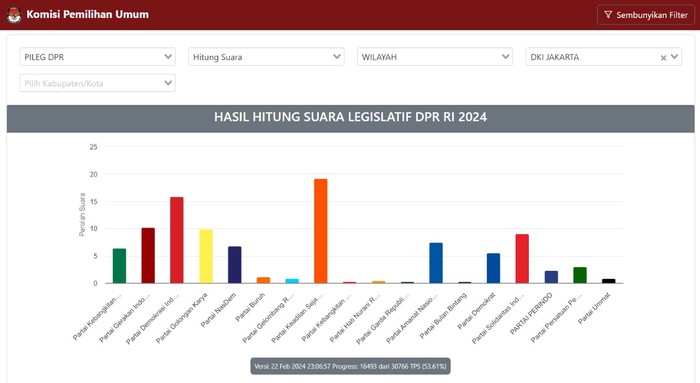This screenshot has height=383, width=700.
Task: Click the Partai Demokrasi Indonesia red bar
Action: tap(177, 240)
